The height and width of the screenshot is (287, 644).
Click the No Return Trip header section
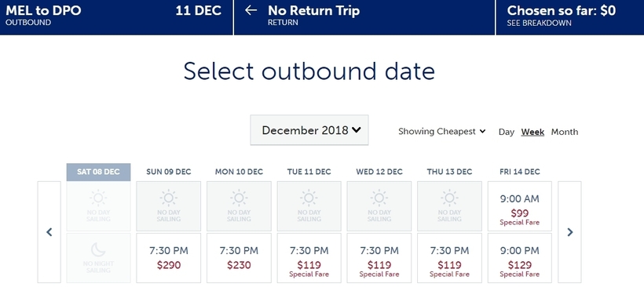coord(364,17)
